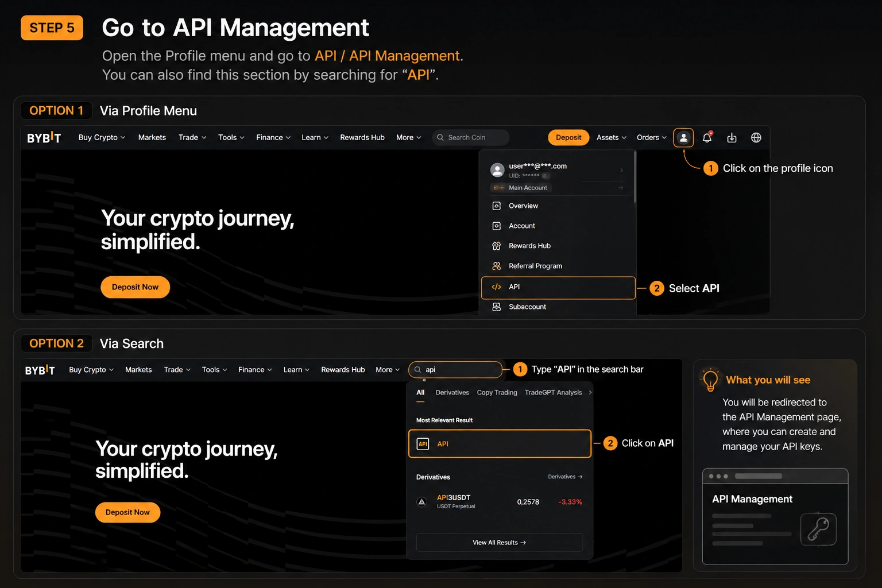Select API in the profile dropdown
882x588 pixels.
tap(558, 288)
